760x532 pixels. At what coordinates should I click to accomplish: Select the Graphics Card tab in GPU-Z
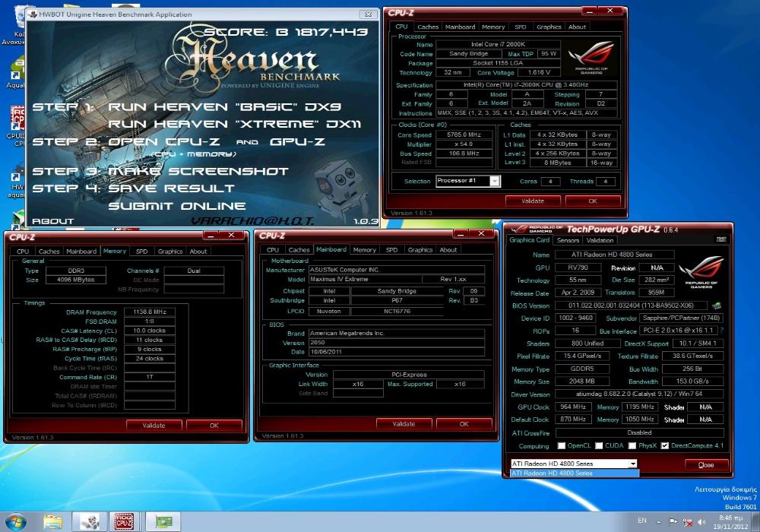[529, 240]
